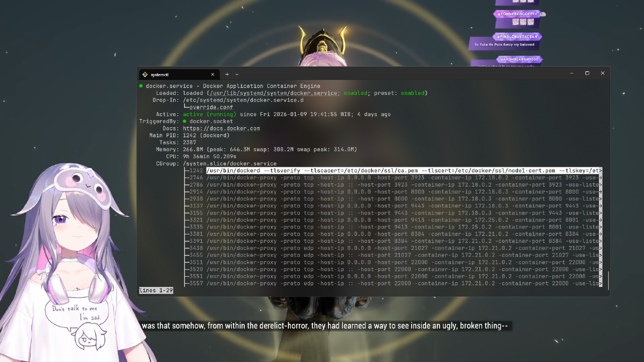644x362 pixels.
Task: Click the @ARGHBLARGH9020 chat username
Action: pos(519,59)
